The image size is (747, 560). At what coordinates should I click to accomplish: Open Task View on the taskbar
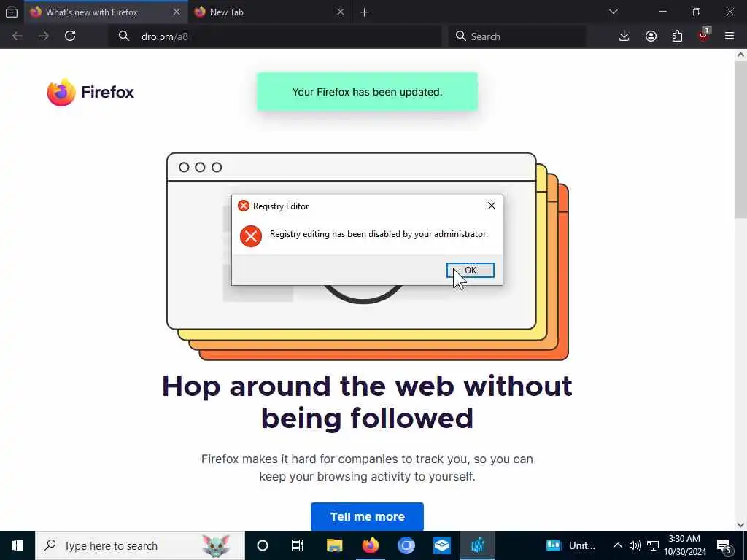pos(298,545)
